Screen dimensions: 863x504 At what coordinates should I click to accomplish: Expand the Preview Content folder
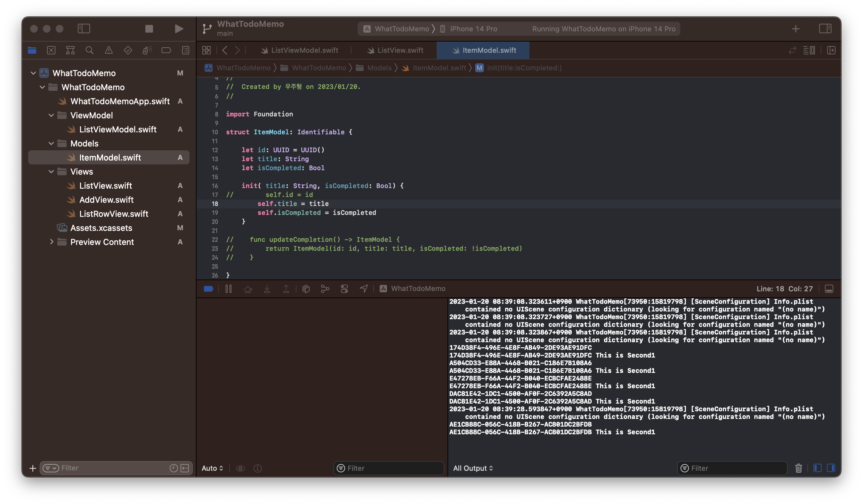point(51,241)
